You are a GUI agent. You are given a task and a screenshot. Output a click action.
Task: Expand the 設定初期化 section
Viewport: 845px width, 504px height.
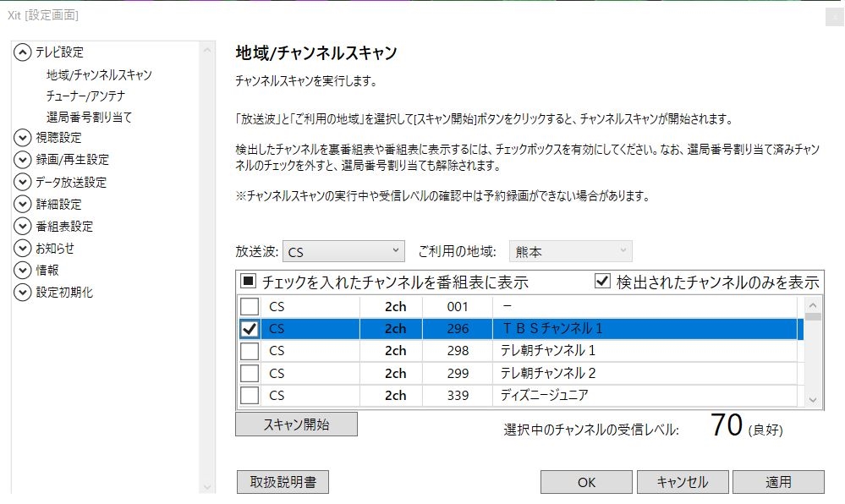pyautogui.click(x=22, y=292)
